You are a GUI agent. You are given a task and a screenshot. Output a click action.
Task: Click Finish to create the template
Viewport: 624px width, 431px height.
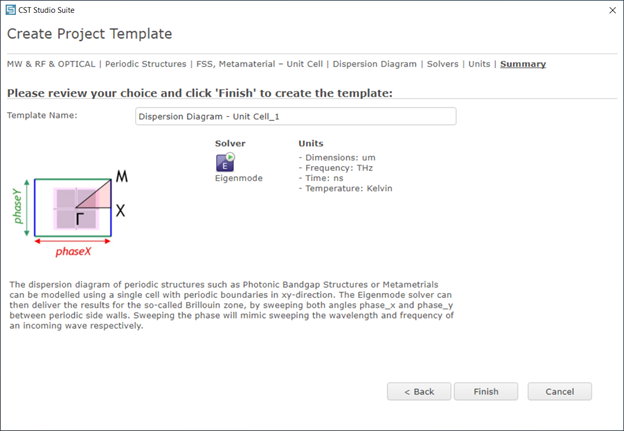(486, 392)
